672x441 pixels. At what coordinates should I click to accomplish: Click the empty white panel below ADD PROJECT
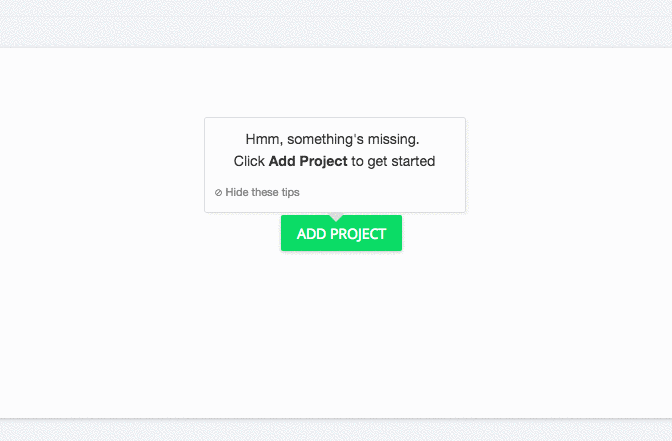[336, 334]
